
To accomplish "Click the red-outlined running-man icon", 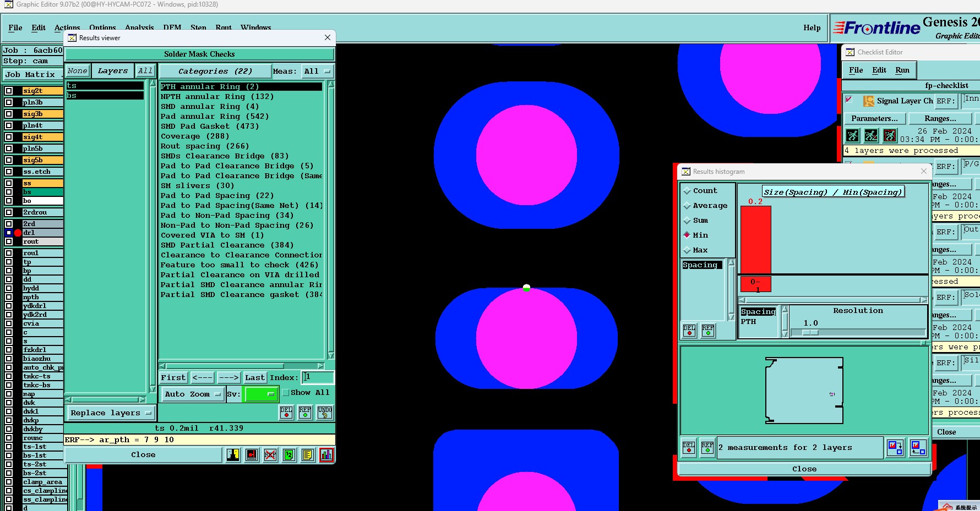I will (x=890, y=135).
